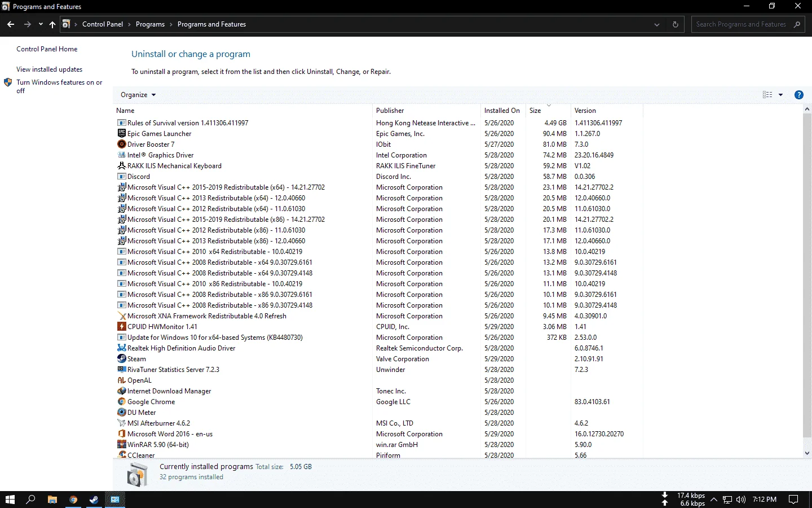Click the DU Meter icon
Viewport: 812px width, 508px height.
coord(121,412)
